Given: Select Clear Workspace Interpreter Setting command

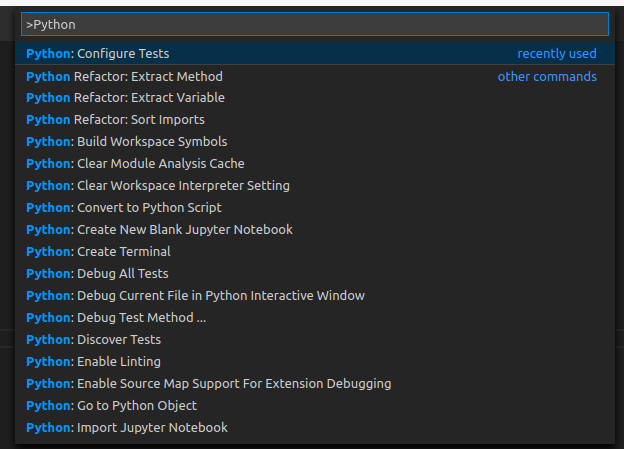Looking at the screenshot, I should tap(315, 186).
